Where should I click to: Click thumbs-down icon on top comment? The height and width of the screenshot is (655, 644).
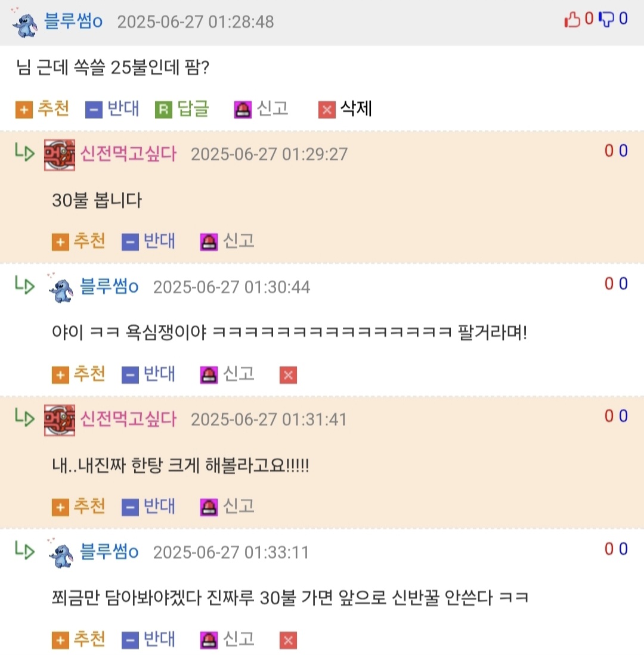pos(606,19)
